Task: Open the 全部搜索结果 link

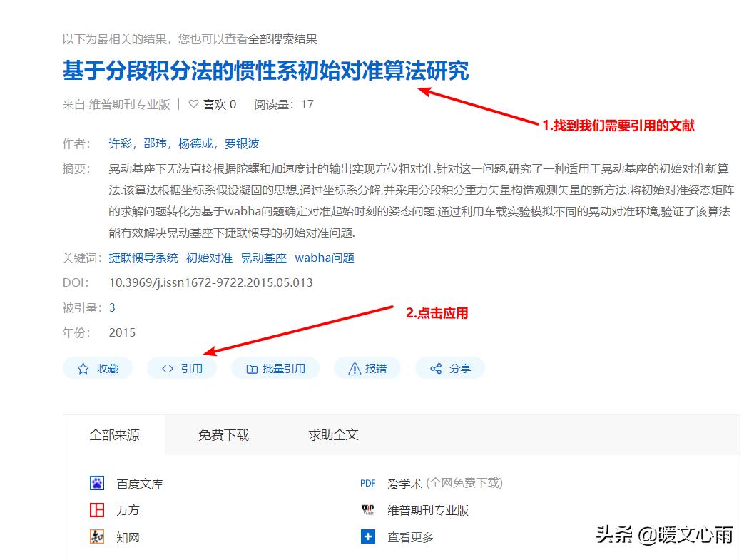Action: click(x=282, y=39)
